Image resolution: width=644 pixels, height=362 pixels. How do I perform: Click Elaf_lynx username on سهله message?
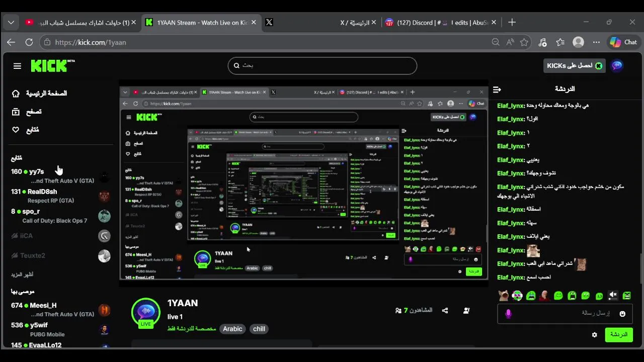pyautogui.click(x=511, y=223)
